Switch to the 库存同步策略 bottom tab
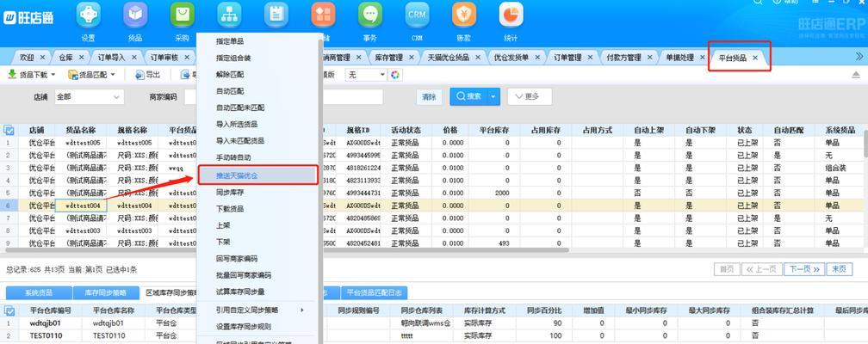 point(105,292)
